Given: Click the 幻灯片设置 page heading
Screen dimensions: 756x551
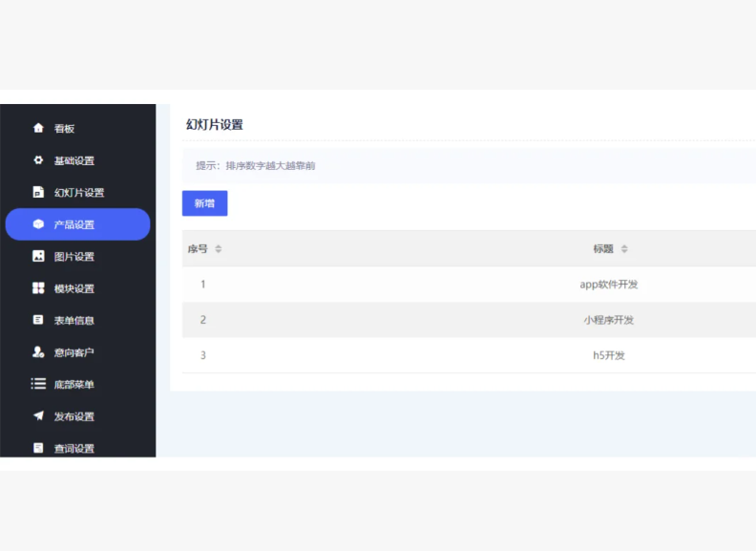Looking at the screenshot, I should click(215, 124).
